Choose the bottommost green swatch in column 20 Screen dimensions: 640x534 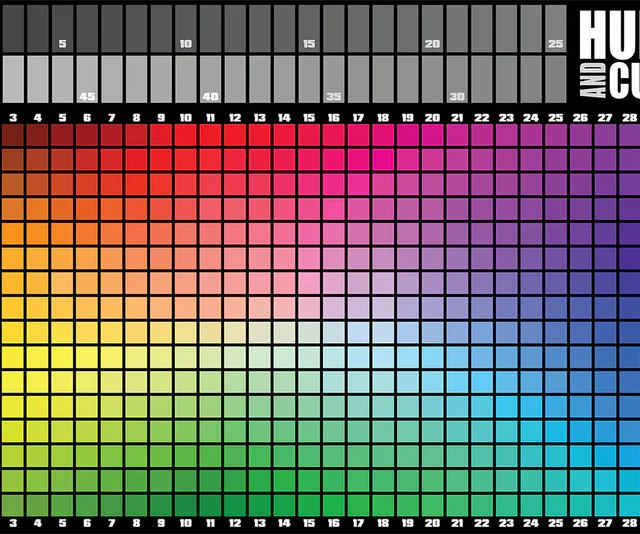point(432,506)
